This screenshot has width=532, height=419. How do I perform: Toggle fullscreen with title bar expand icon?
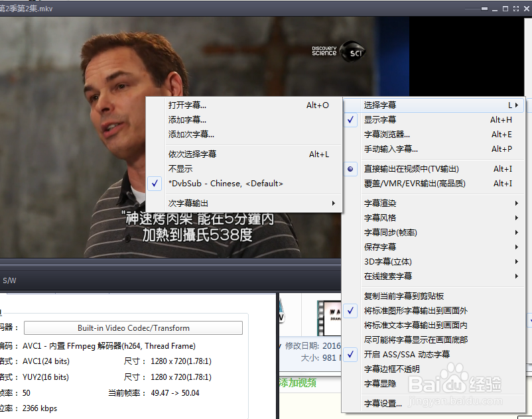click(516, 9)
